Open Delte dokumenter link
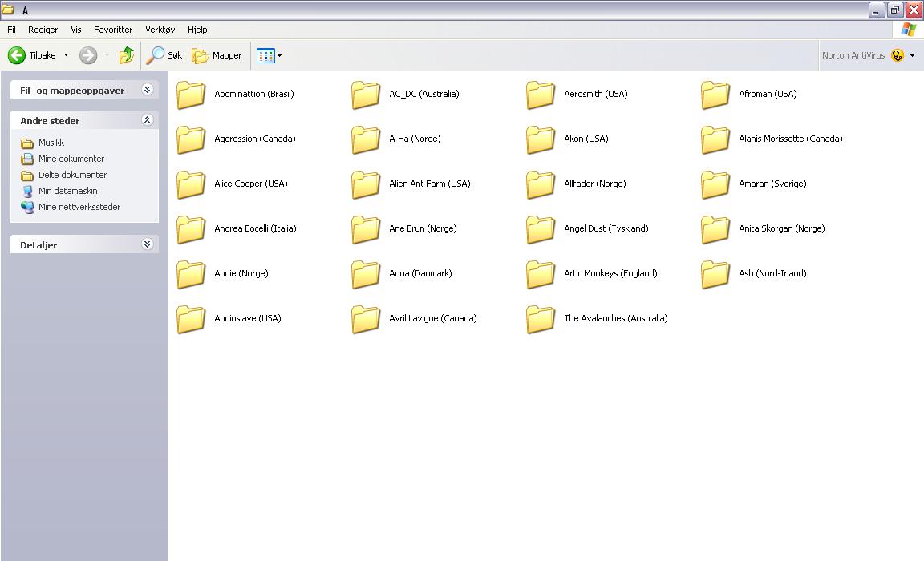Screen dimensions: 924x561 [x=72, y=175]
